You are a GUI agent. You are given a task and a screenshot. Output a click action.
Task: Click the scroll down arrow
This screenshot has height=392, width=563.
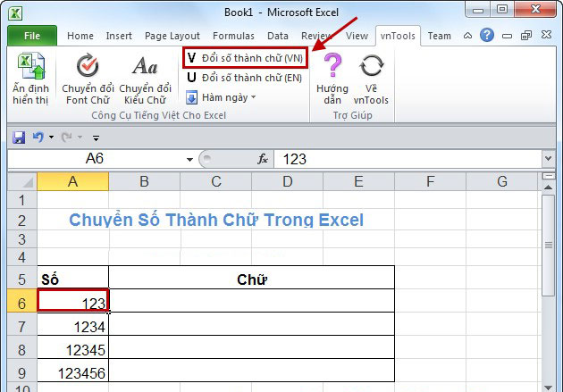click(549, 388)
